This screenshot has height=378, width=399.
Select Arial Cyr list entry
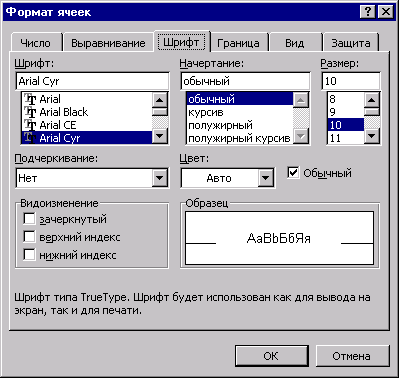pos(87,138)
